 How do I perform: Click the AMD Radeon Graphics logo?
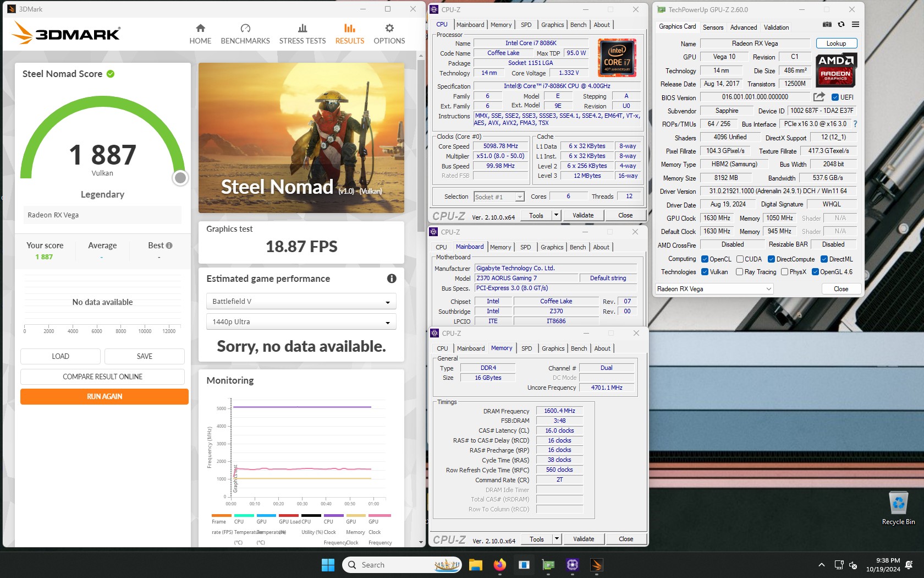click(835, 70)
